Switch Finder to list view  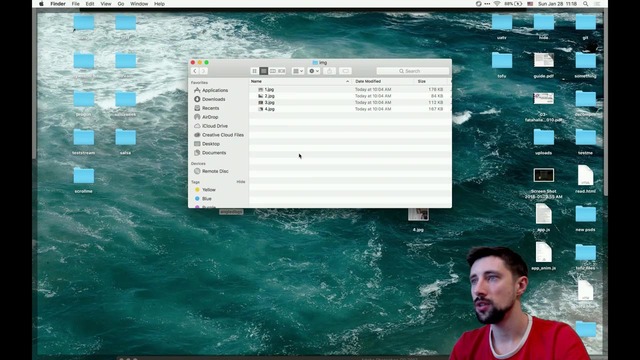[264, 71]
